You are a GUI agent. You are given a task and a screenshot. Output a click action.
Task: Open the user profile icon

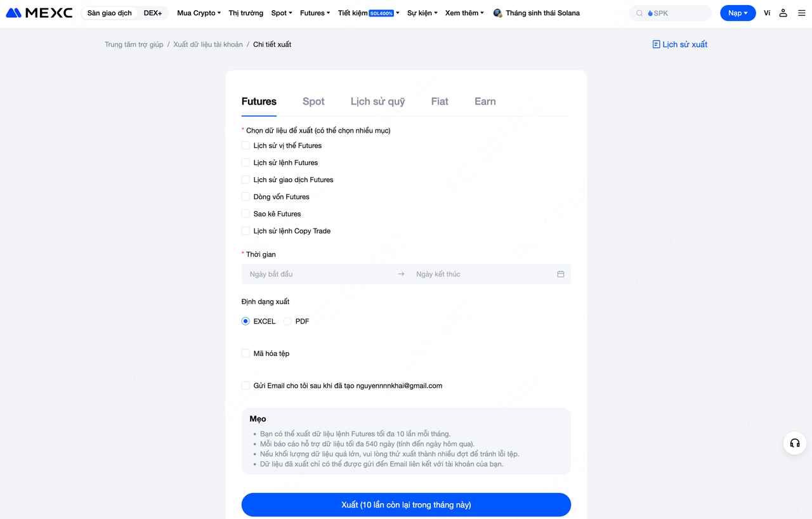(783, 13)
